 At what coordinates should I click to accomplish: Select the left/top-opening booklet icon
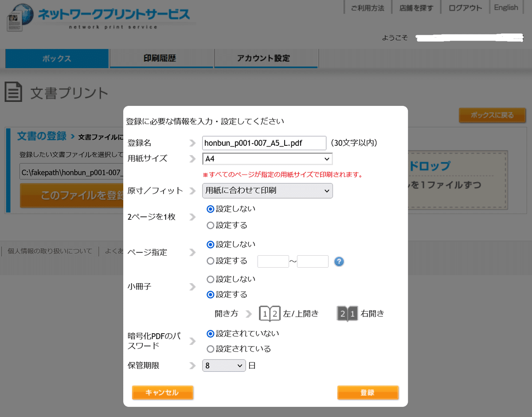pos(270,313)
